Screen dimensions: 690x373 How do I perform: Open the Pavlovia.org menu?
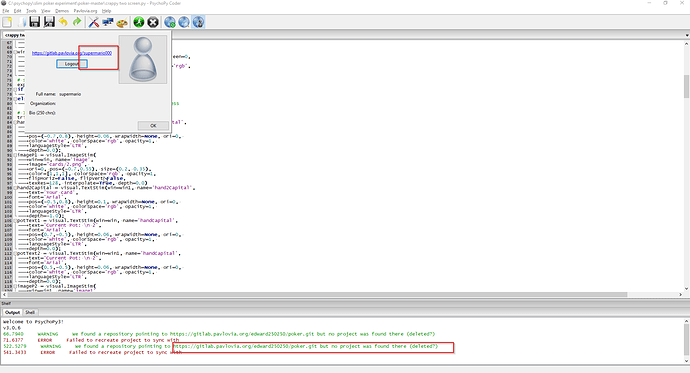[85, 11]
